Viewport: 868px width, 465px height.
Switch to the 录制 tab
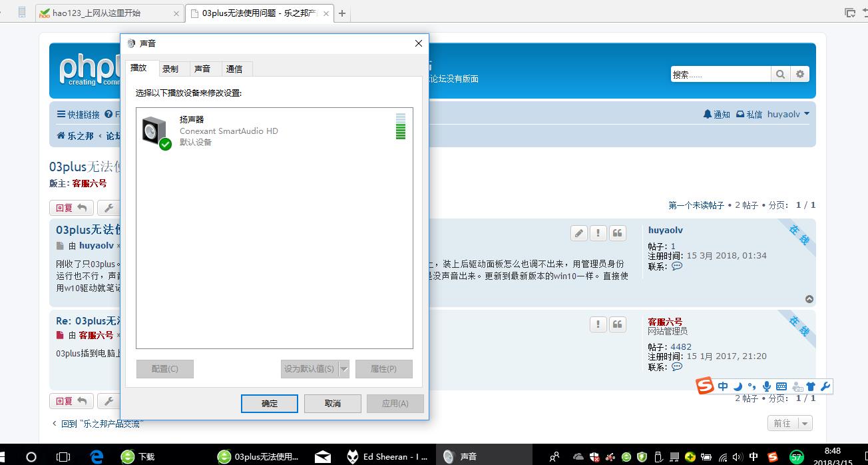point(172,67)
